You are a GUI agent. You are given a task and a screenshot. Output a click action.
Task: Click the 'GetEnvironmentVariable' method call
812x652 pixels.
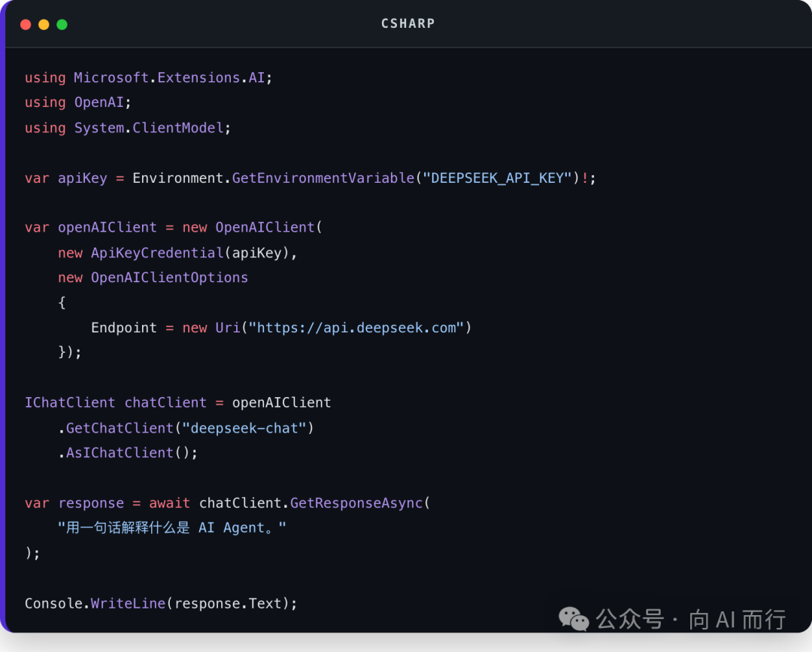pyautogui.click(x=323, y=178)
